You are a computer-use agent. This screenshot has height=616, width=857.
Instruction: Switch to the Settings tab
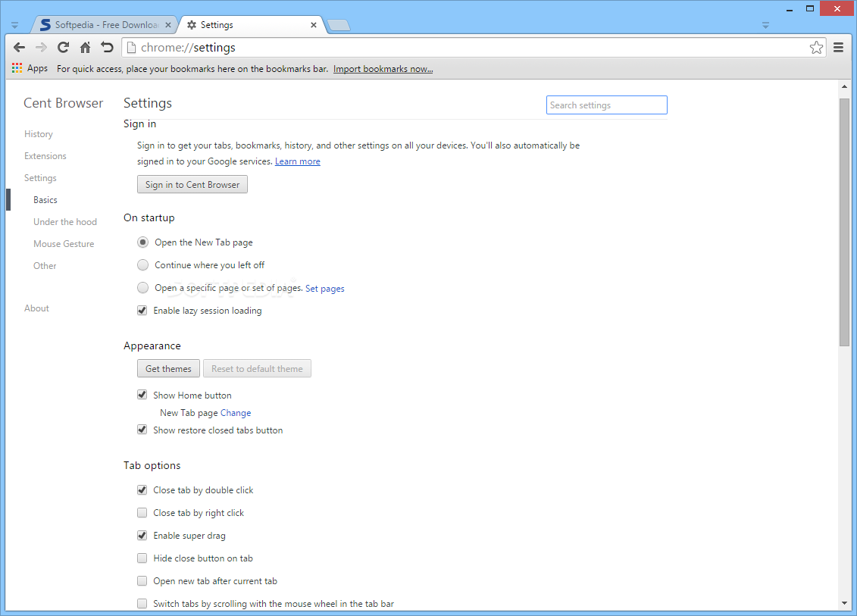click(x=252, y=24)
